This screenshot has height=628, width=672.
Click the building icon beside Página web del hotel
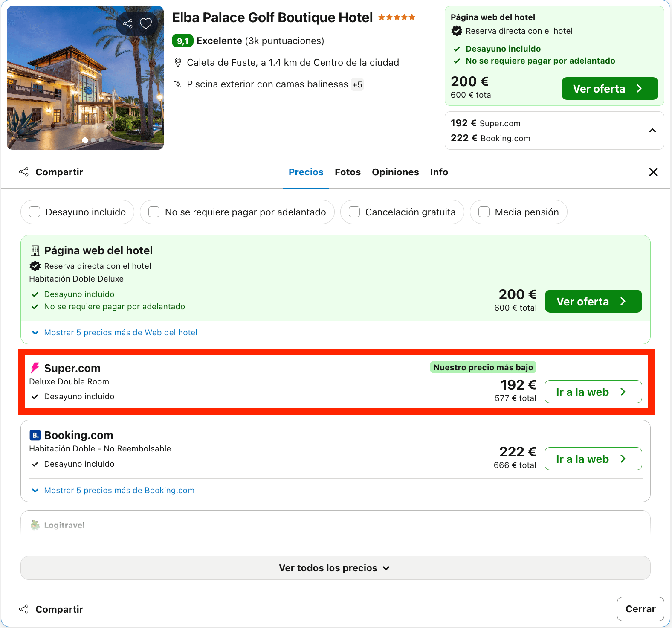click(35, 250)
